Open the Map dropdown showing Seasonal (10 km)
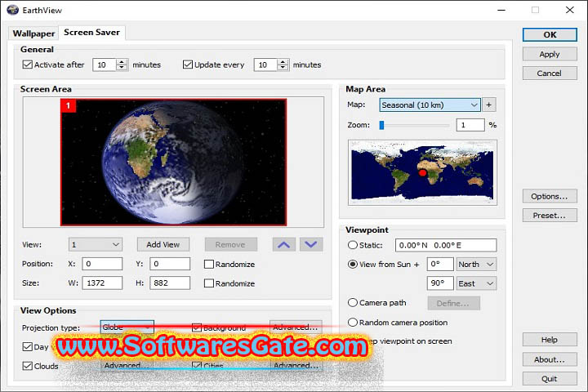The height and width of the screenshot is (392, 588). click(430, 105)
